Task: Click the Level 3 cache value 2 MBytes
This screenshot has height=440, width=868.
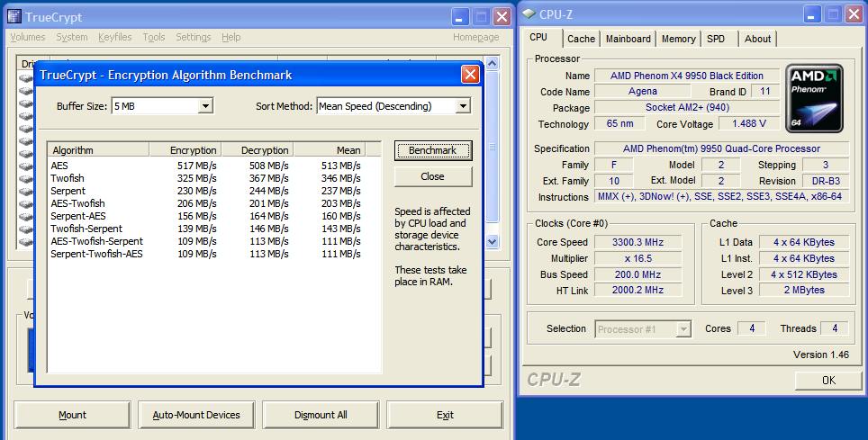Action: 804,291
